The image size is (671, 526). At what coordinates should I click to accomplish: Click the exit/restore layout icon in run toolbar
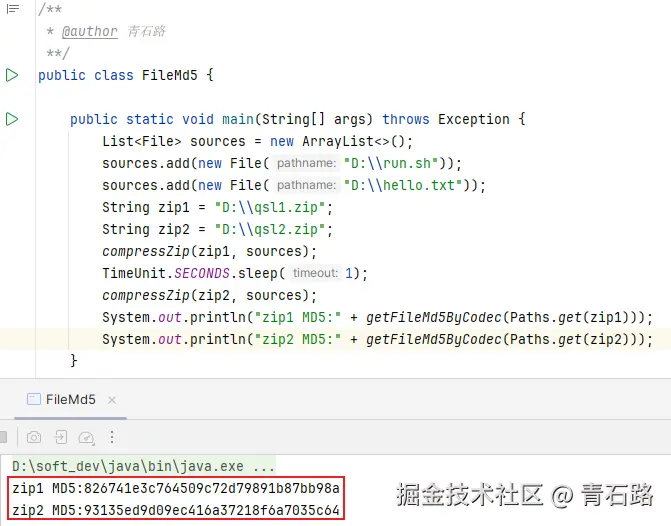(61, 437)
